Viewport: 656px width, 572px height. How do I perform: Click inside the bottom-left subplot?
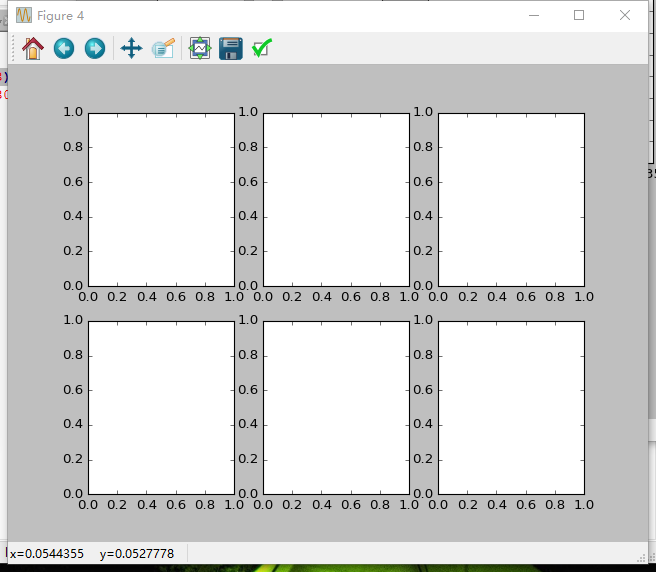[x=161, y=408]
